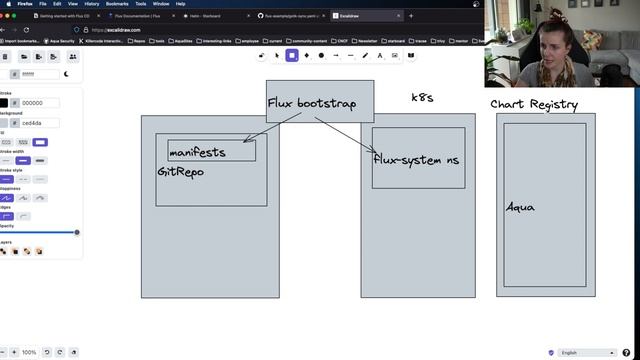This screenshot has width=640, height=360.
Task: Set sloppiness to architect
Action: 6,198
